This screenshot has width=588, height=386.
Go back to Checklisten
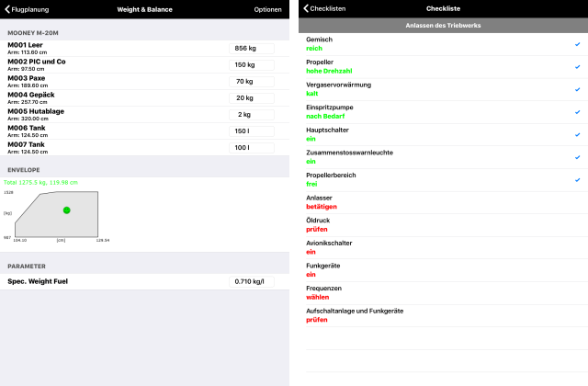[x=324, y=9]
